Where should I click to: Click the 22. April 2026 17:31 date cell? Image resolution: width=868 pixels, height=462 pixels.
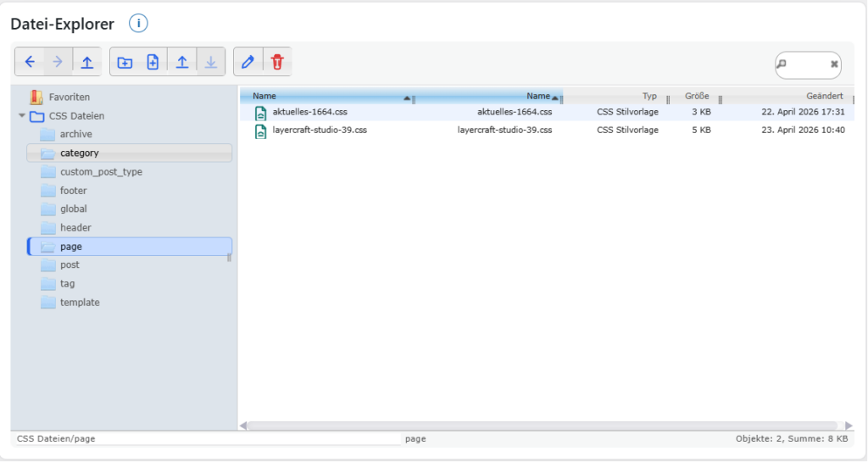point(803,112)
